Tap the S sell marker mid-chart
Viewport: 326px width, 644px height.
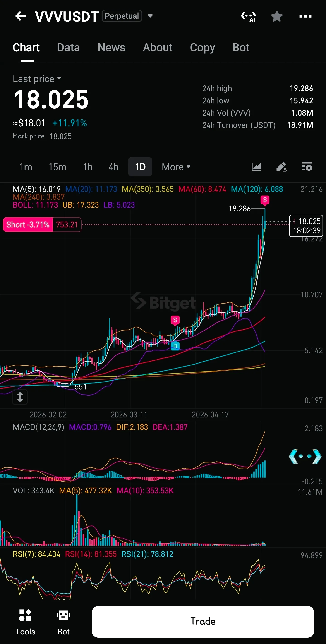pyautogui.click(x=175, y=320)
